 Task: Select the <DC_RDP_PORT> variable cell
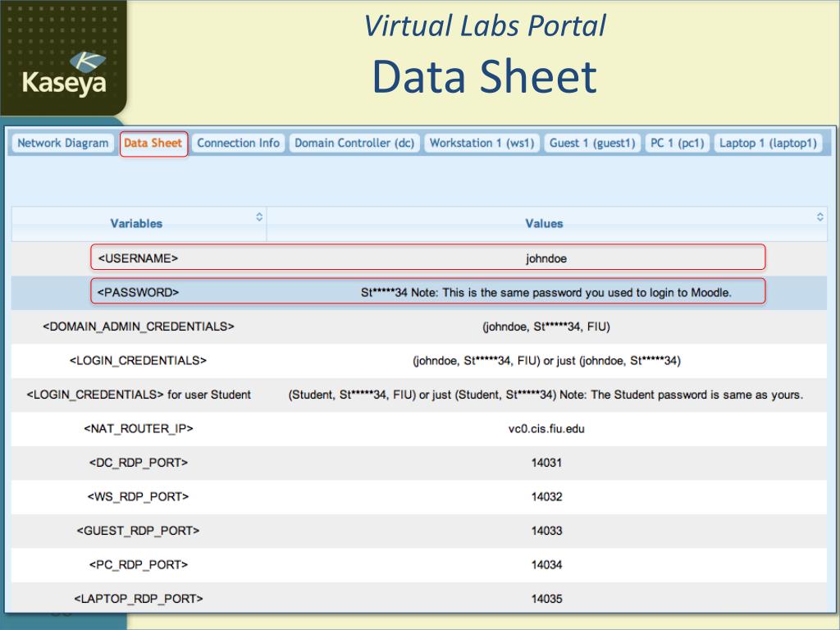[138, 463]
